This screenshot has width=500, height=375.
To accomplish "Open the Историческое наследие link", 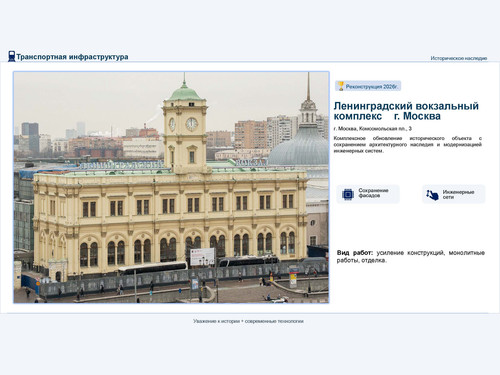I will click(x=459, y=58).
